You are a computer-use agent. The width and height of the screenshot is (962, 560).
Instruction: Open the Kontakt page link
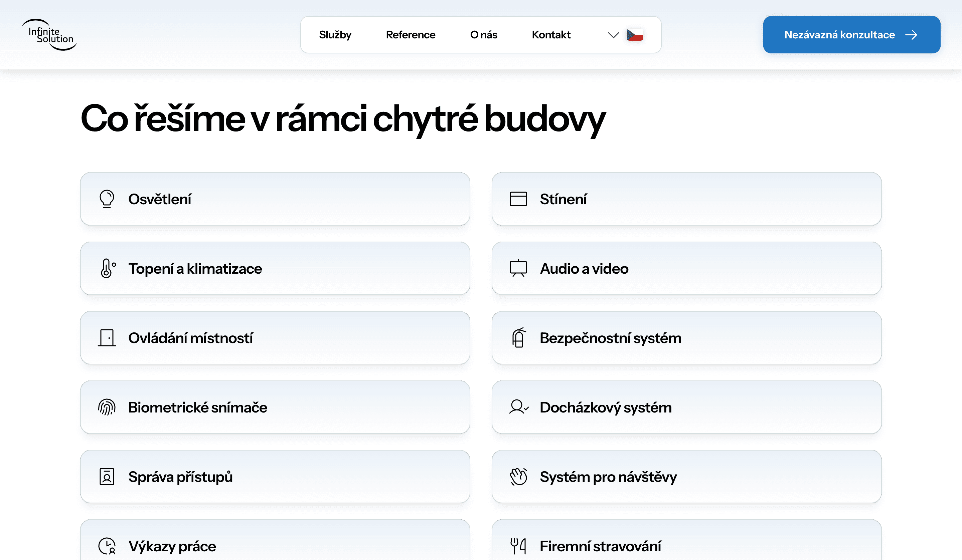(x=551, y=35)
